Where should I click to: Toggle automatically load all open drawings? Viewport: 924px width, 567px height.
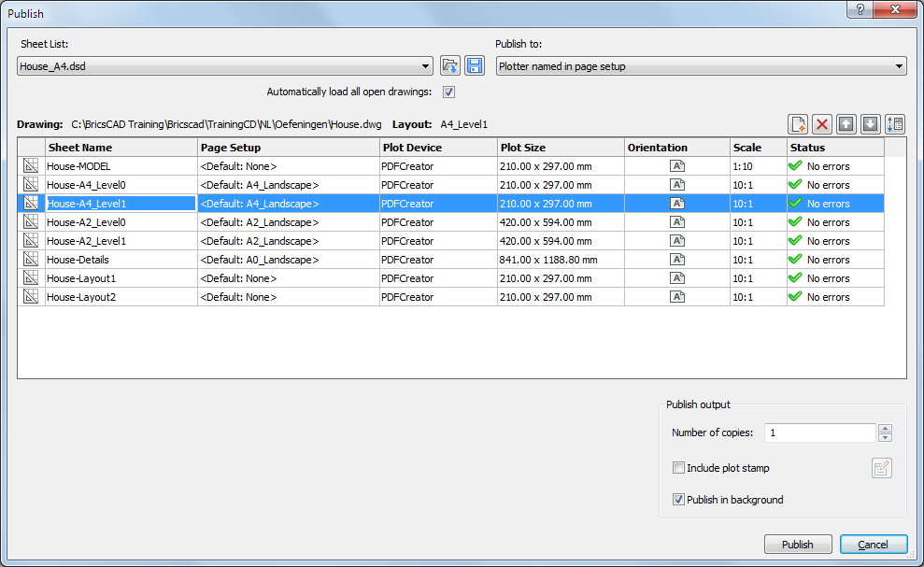coord(448,92)
